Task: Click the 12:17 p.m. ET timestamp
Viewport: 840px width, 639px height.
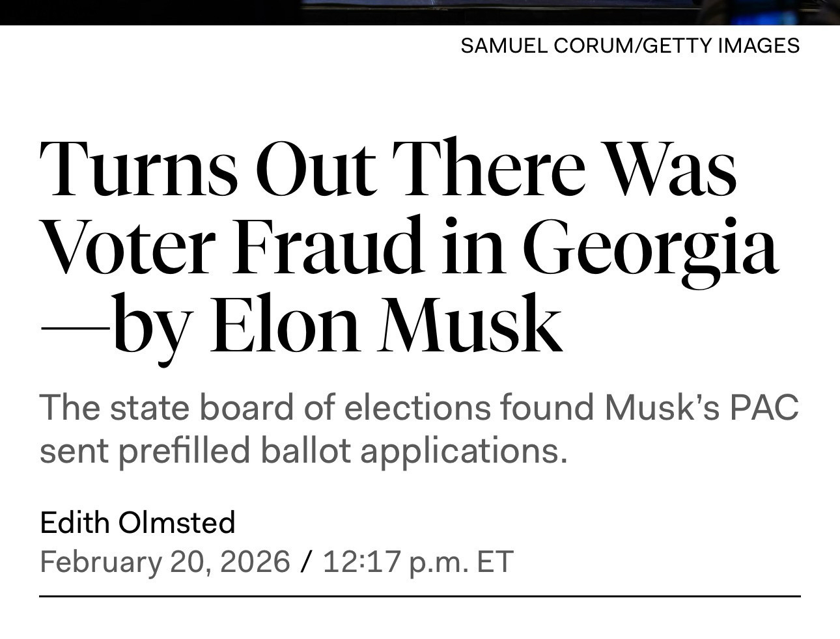Action: pos(417,562)
